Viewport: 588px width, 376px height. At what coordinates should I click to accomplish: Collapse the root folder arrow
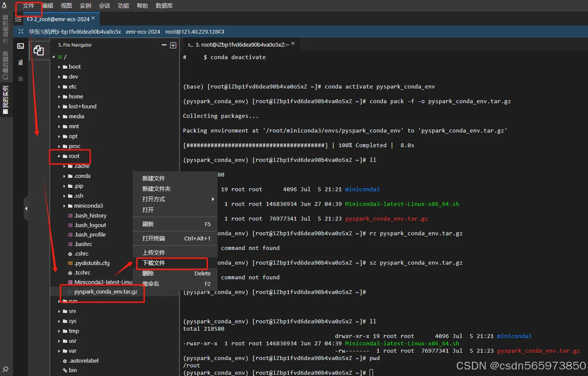point(59,156)
